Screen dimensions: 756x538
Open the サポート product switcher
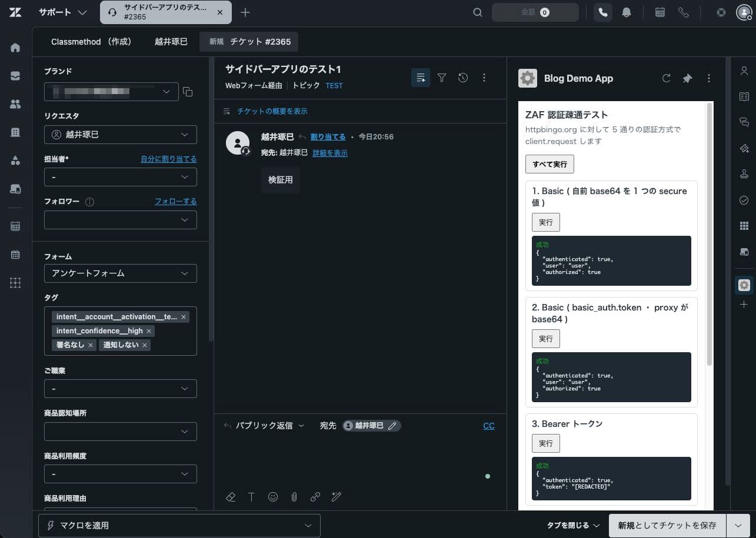[x=63, y=12]
